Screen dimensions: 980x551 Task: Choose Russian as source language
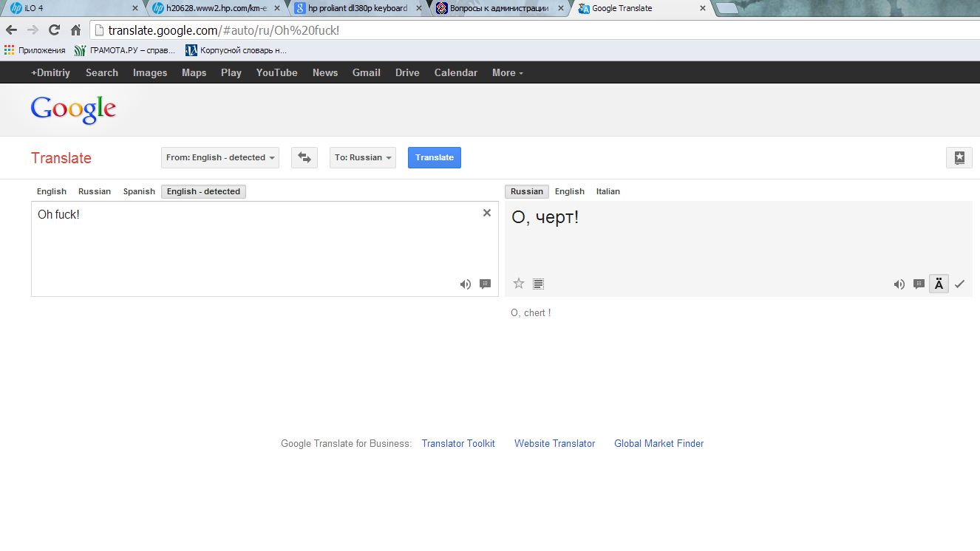pyautogui.click(x=95, y=191)
